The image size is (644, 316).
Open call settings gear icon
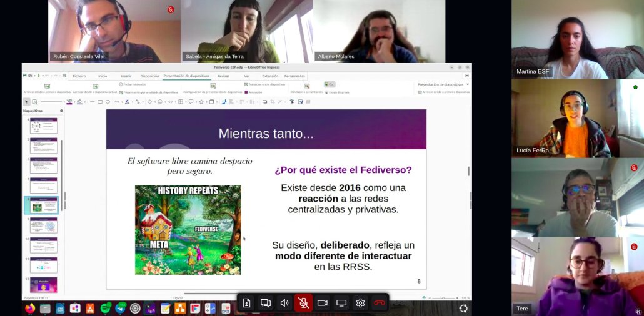360,303
